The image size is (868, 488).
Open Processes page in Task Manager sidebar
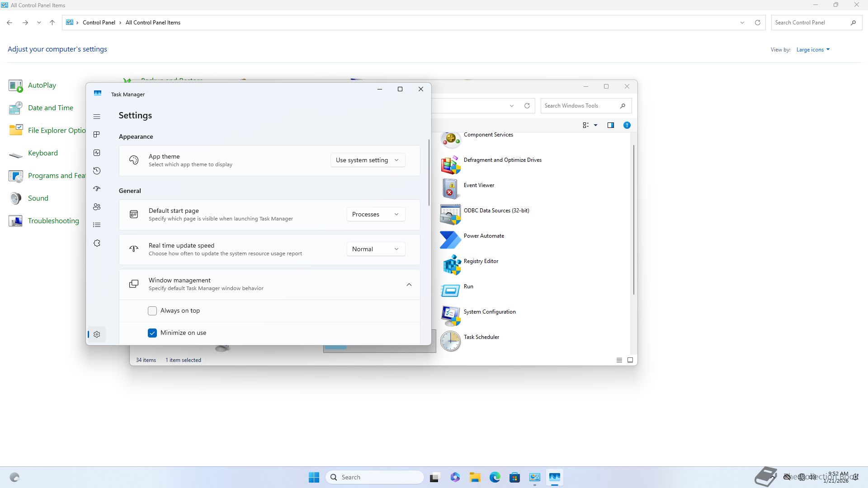tap(97, 135)
